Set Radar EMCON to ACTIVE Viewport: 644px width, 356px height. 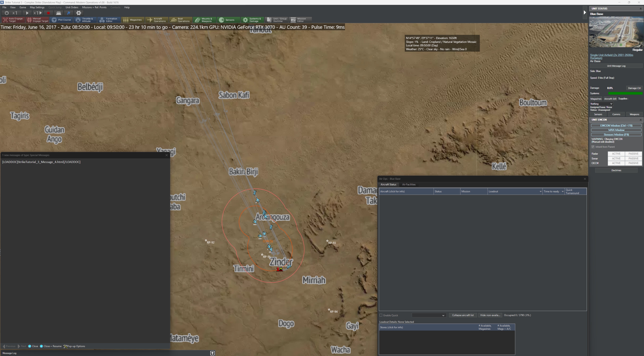pyautogui.click(x=616, y=154)
